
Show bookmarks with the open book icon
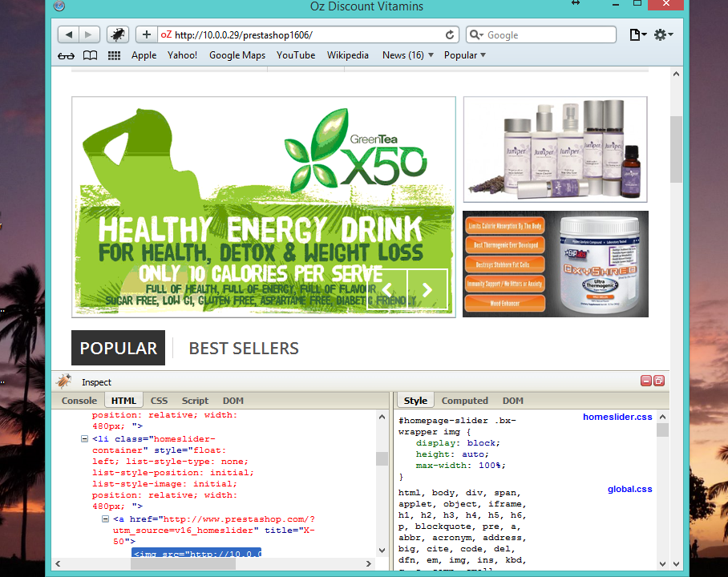pos(90,56)
